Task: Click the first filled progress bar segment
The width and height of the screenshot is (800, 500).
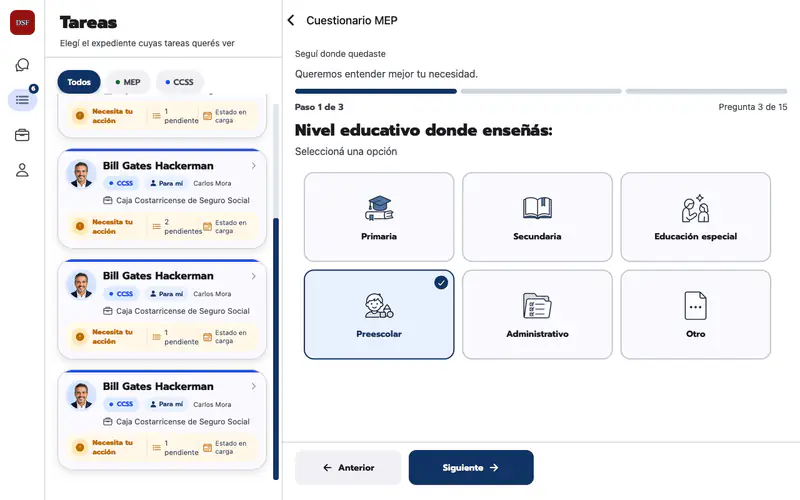Action: [x=376, y=91]
